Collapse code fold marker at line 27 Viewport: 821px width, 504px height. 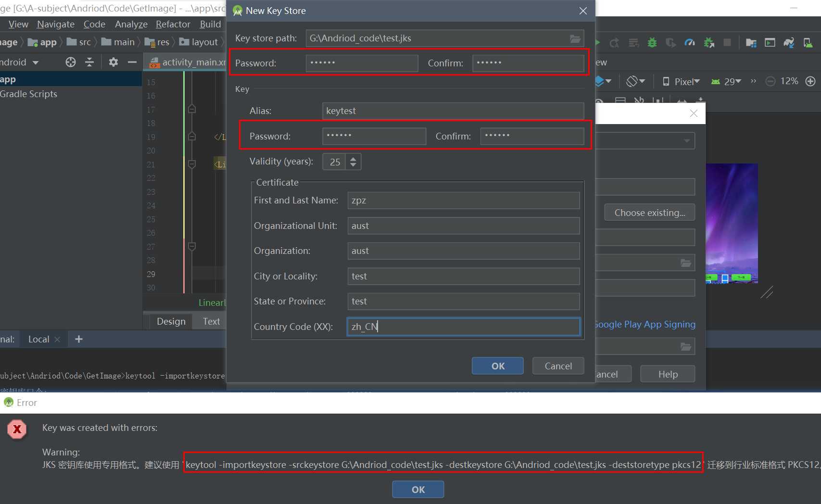click(x=192, y=246)
